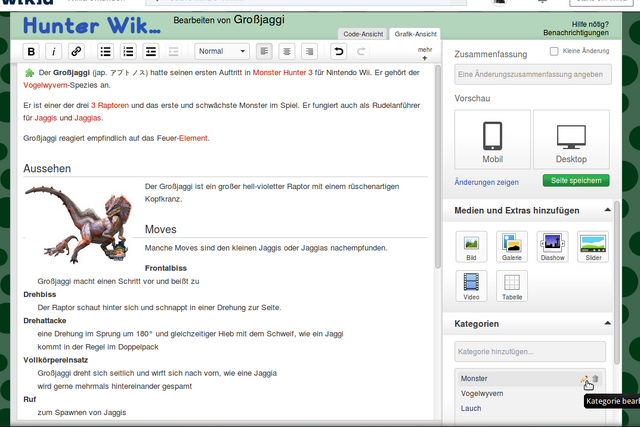Viewport: 640px width, 427px height.
Task: Center align the text
Action: [287, 51]
